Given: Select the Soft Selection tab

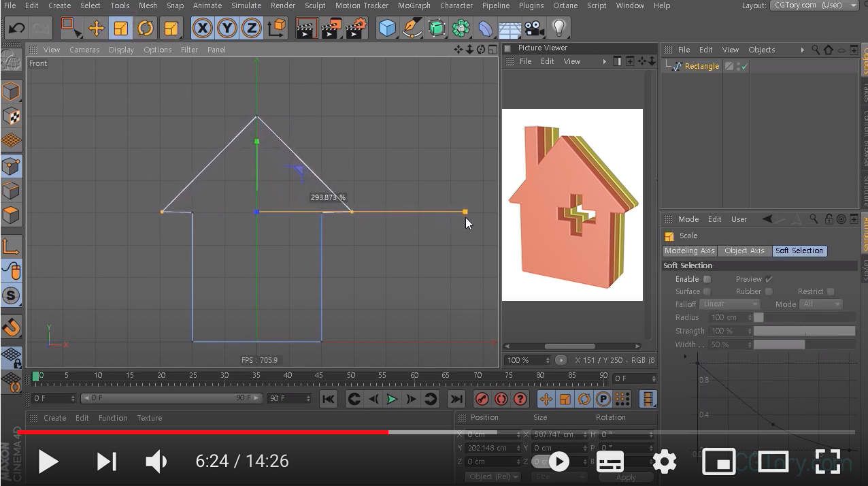Looking at the screenshot, I should [799, 250].
